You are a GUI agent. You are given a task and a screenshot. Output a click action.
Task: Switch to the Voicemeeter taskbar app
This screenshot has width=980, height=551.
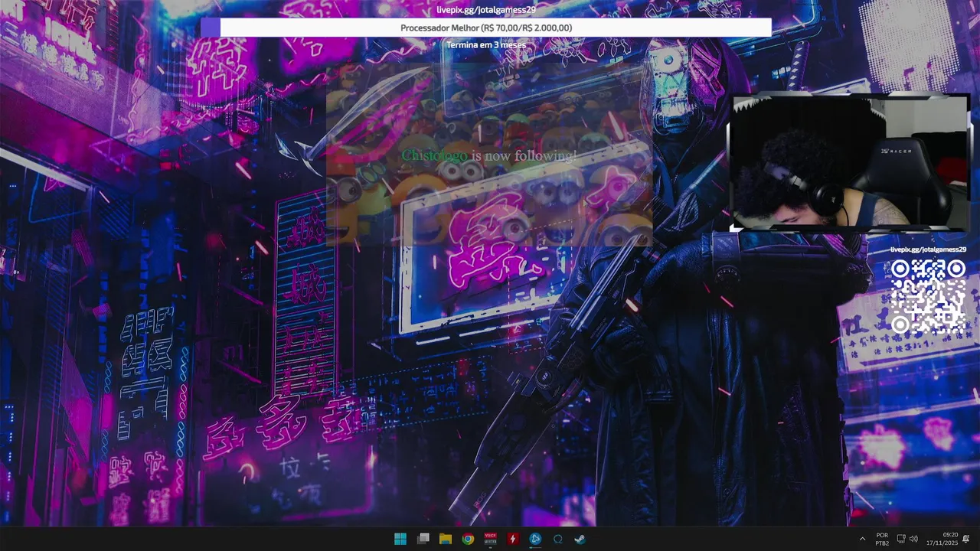click(x=490, y=539)
